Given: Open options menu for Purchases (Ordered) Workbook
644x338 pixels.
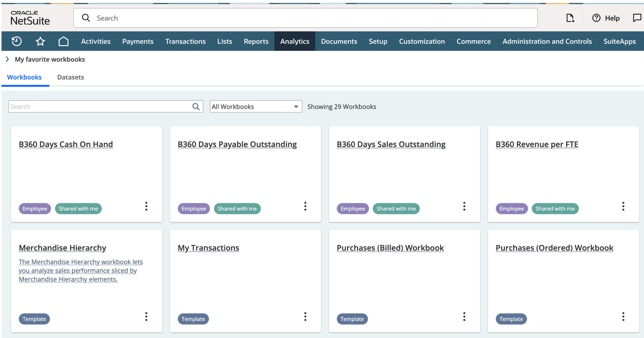Looking at the screenshot, I should point(623,317).
